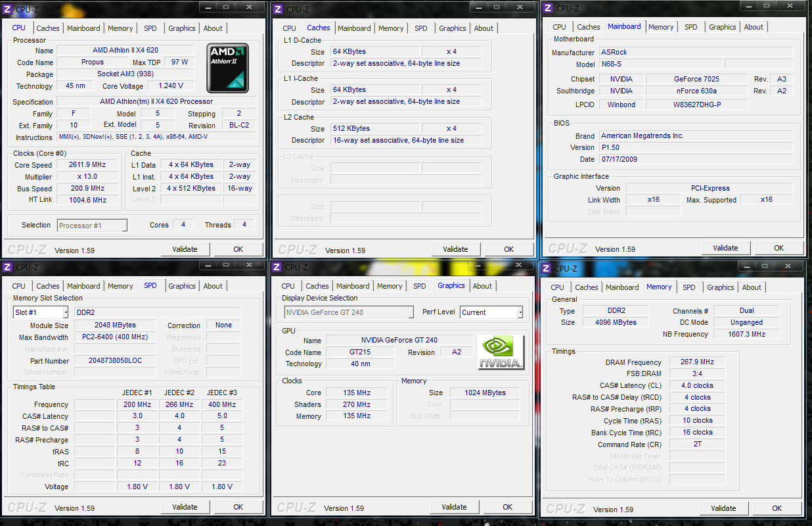The height and width of the screenshot is (526, 812).
Task: Click the LPCIO model 'W83627DHG-P'
Action: tap(696, 105)
